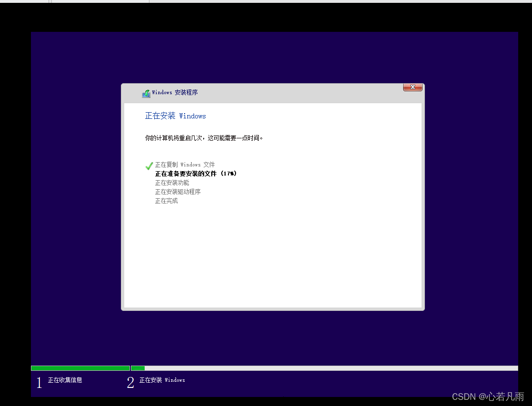Click the step 正在准备要安装的文件 (17%)
The width and height of the screenshot is (532, 406).
click(196, 174)
